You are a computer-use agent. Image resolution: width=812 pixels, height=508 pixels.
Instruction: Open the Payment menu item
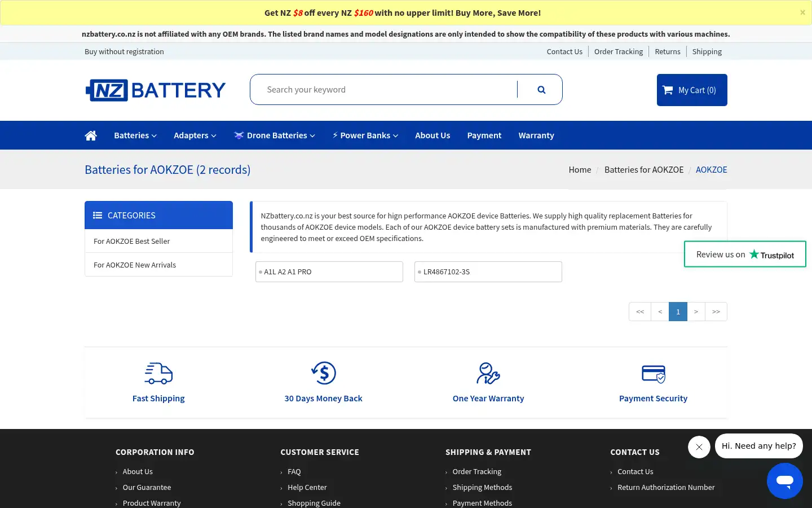tap(484, 135)
